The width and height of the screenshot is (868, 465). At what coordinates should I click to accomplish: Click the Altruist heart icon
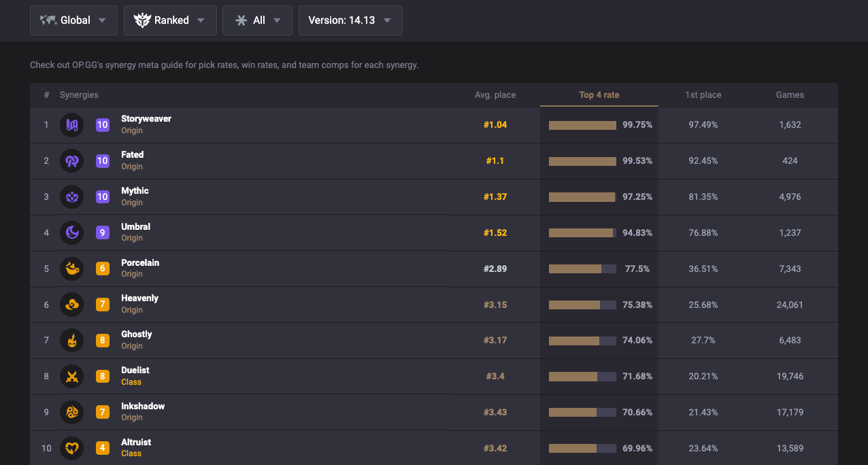(72, 448)
